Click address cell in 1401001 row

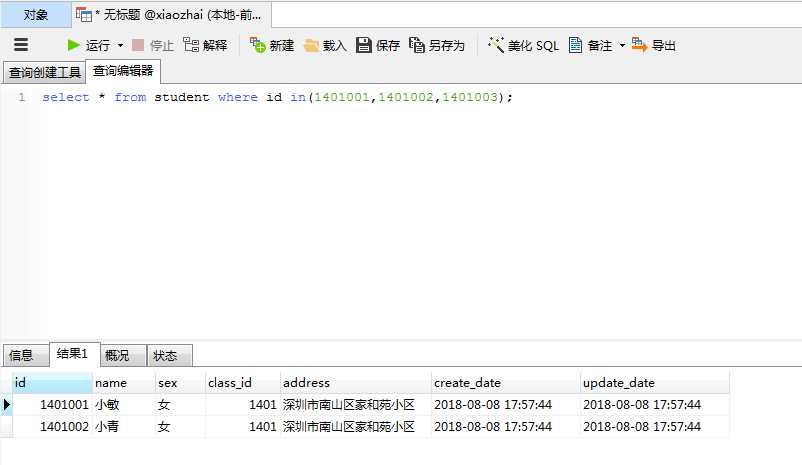(x=355, y=405)
